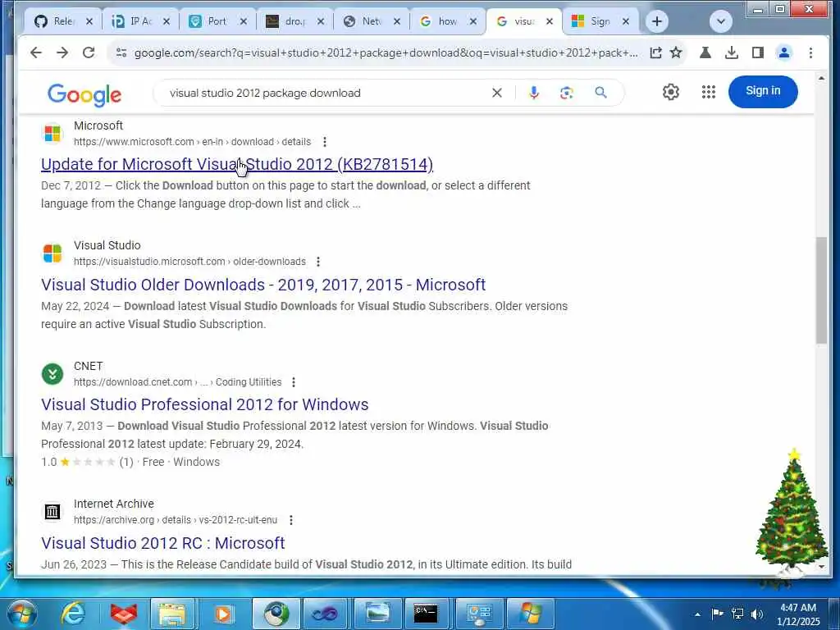Open Visual Studio Professional 2012 for Windows link

tap(204, 404)
